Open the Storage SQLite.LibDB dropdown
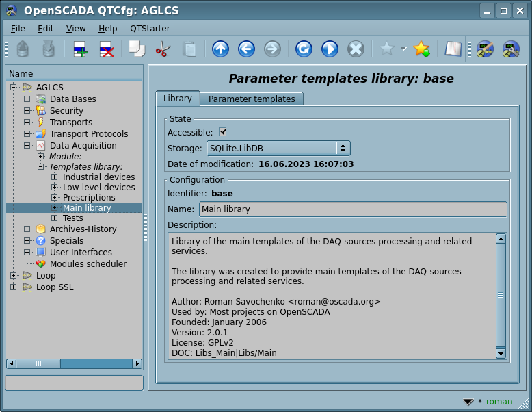This screenshot has height=412, width=532. (278, 148)
